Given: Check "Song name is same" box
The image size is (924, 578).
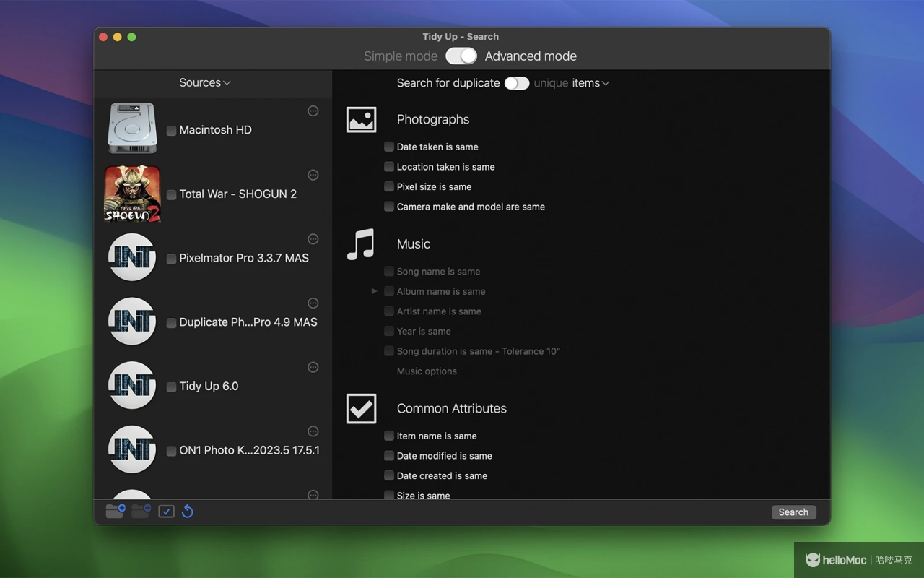Looking at the screenshot, I should 389,272.
